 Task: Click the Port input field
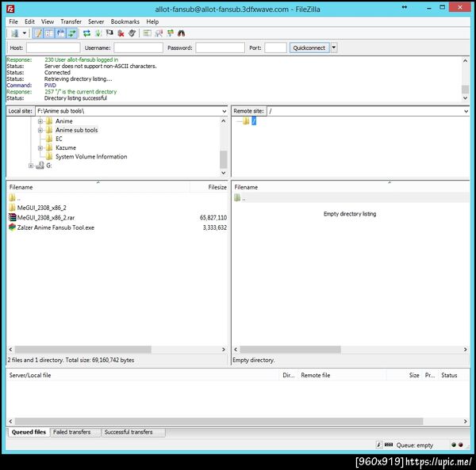[275, 48]
